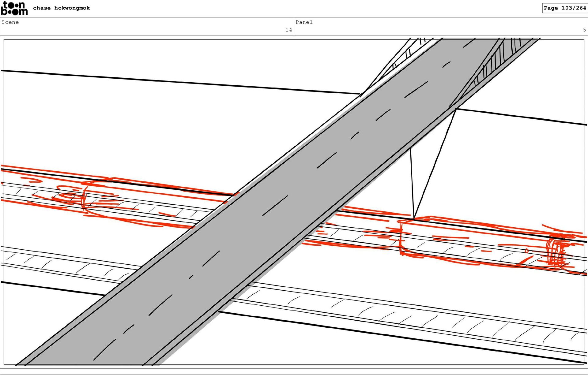Click the 'chase hokwongmok' project title

(61, 8)
